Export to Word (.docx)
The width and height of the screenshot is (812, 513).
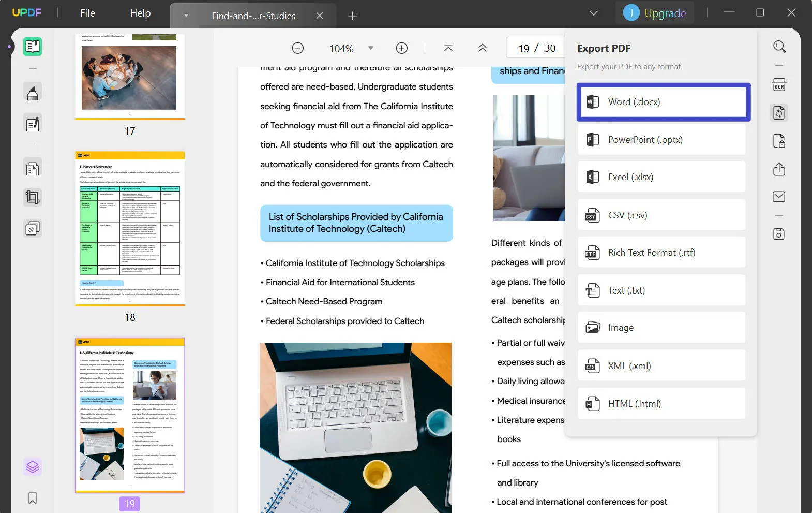(664, 102)
